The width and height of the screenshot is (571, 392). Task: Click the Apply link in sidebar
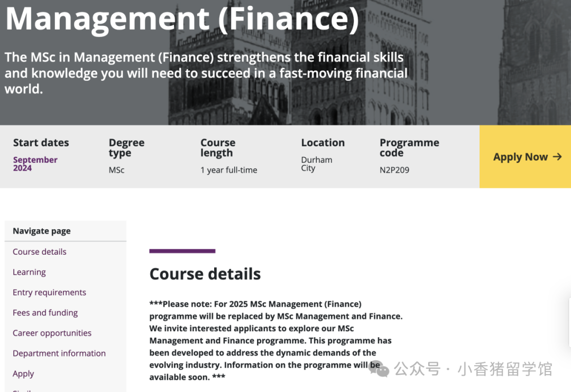[23, 374]
